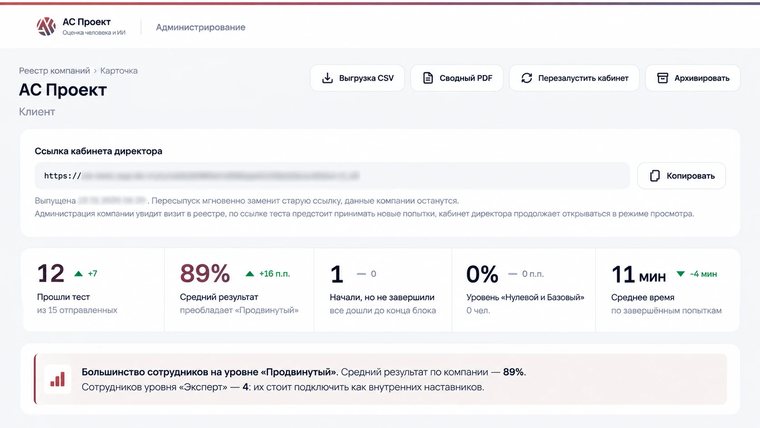Click the "11 мин" average time value
This screenshot has width=760, height=428.
(638, 275)
